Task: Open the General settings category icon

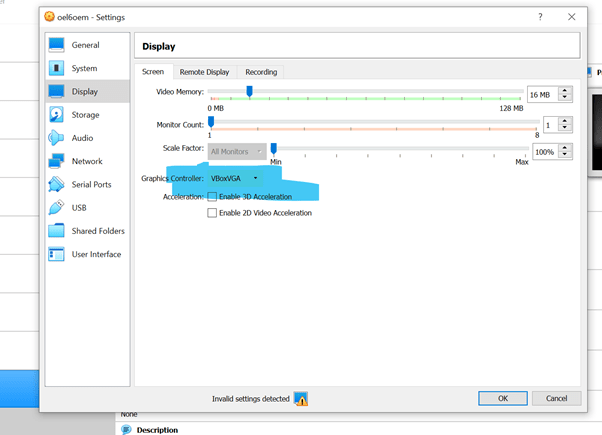Action: coord(56,45)
